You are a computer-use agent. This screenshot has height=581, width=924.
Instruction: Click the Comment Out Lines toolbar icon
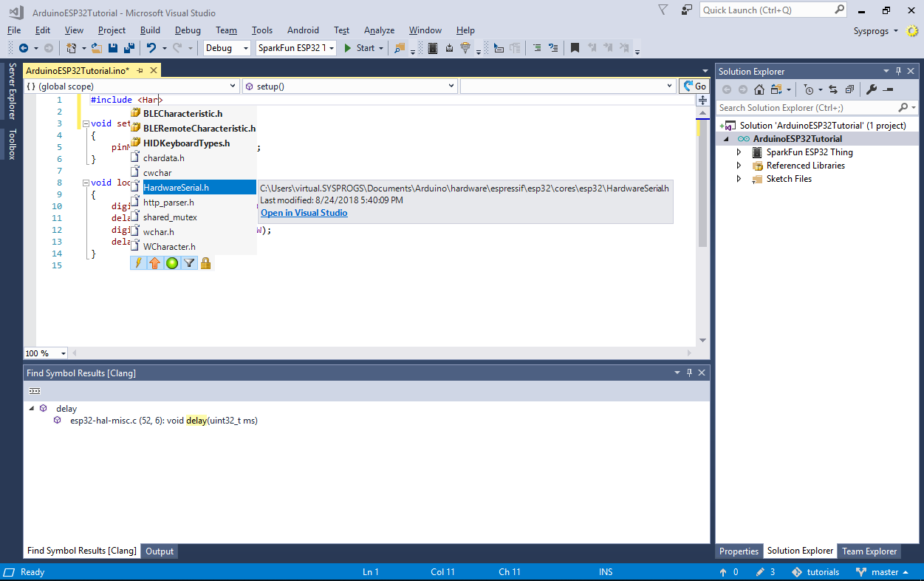[537, 48]
